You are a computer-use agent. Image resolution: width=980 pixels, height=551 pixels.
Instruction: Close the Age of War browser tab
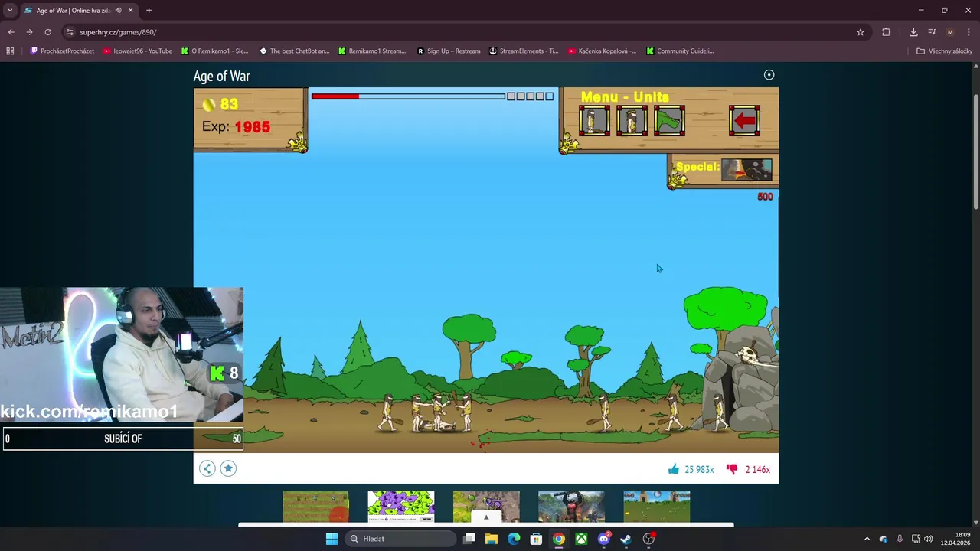131,11
